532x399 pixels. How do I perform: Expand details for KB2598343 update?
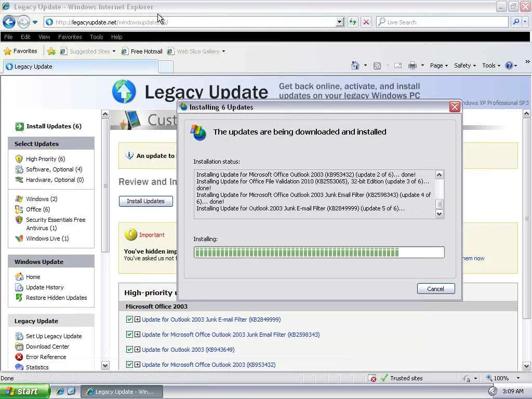pyautogui.click(x=137, y=334)
